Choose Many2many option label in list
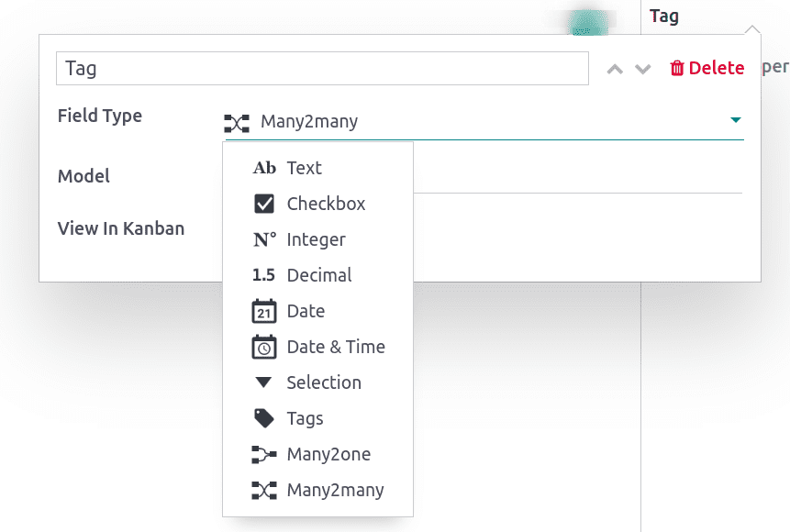Screen dimensions: 790x532 point(336,490)
